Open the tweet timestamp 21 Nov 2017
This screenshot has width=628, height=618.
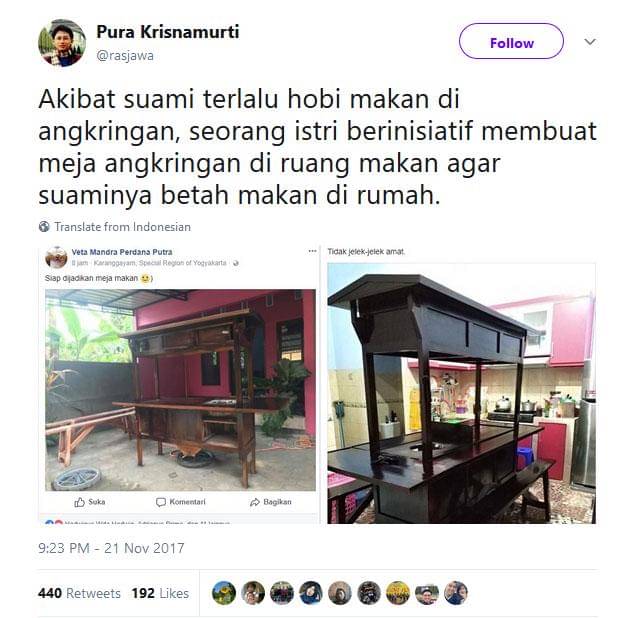[x=111, y=548]
